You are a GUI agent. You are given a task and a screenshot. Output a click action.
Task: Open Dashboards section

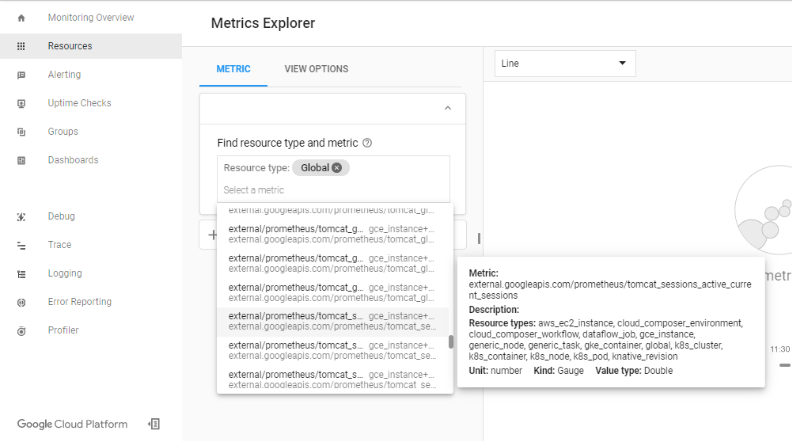[x=73, y=160]
